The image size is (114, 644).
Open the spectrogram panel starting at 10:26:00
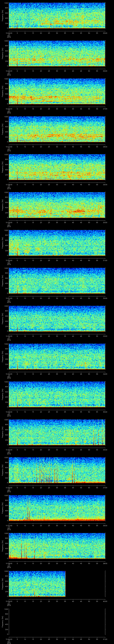[x=57, y=91]
